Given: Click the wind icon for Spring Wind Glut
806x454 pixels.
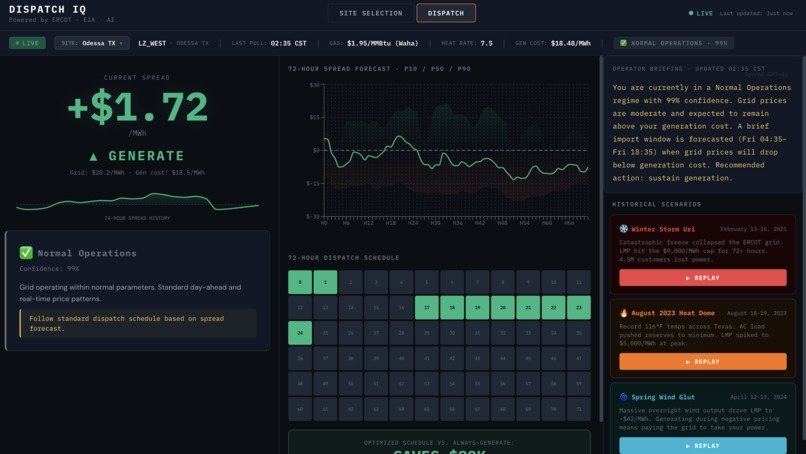Looking at the screenshot, I should (624, 396).
